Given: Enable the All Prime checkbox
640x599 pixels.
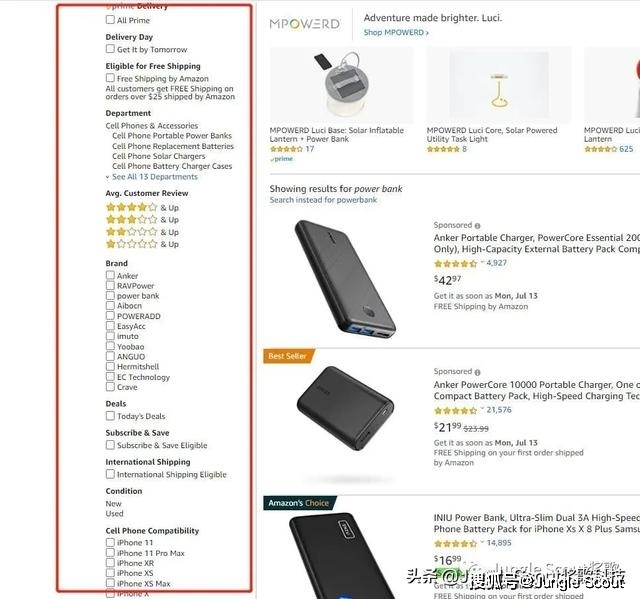Looking at the screenshot, I should pyautogui.click(x=110, y=20).
